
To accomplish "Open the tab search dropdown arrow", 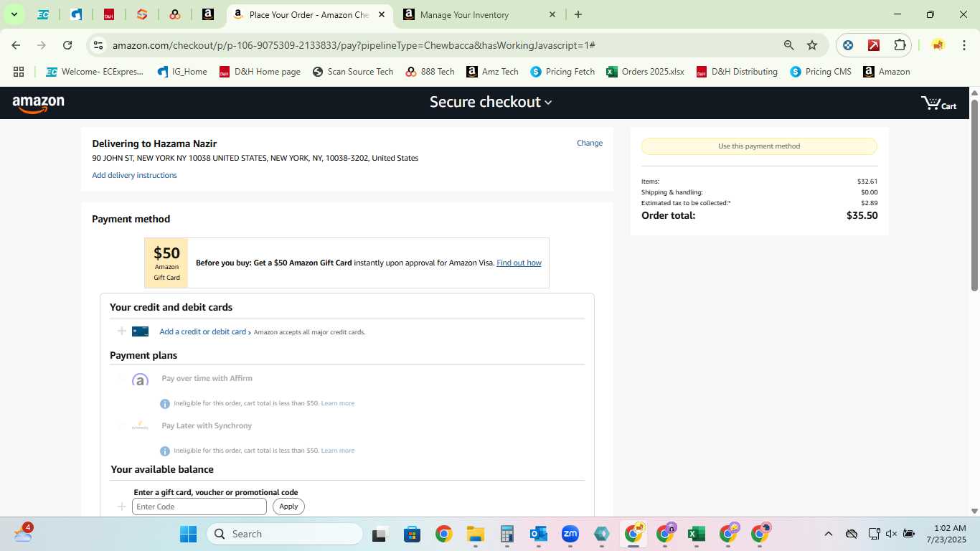I will click(x=14, y=14).
